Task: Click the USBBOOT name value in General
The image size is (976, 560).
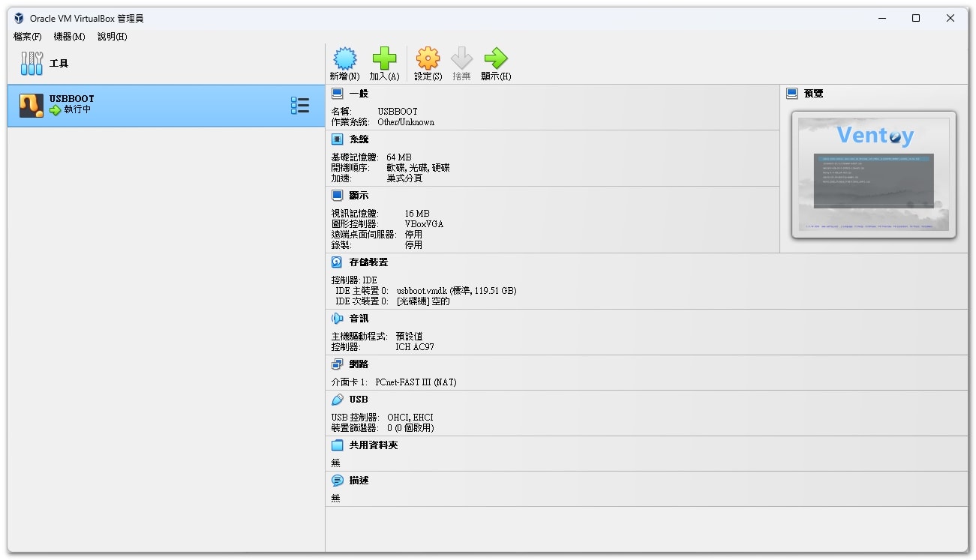Action: coord(398,112)
